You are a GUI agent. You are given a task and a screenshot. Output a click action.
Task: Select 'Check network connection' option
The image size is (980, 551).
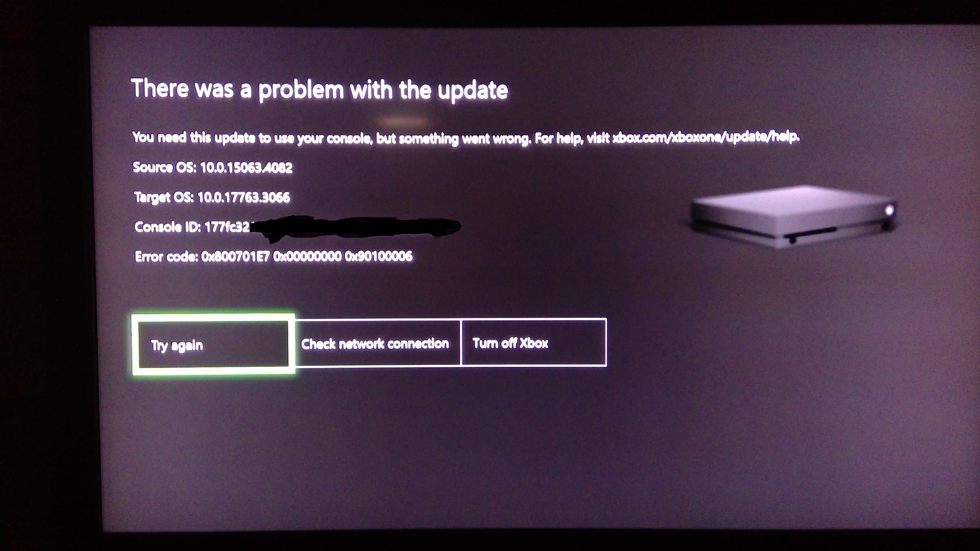375,343
